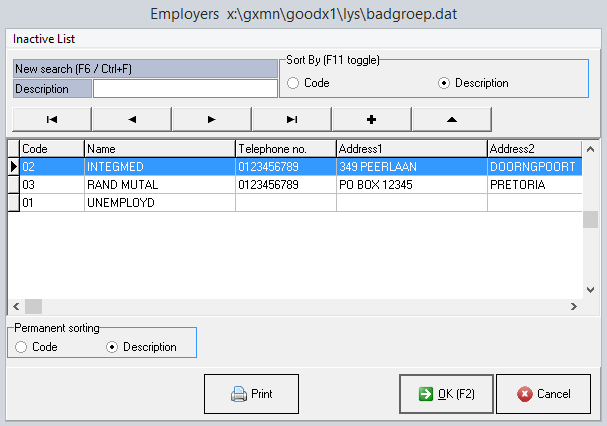Go to previous record arrow button
This screenshot has width=607, height=426.
coord(131,118)
